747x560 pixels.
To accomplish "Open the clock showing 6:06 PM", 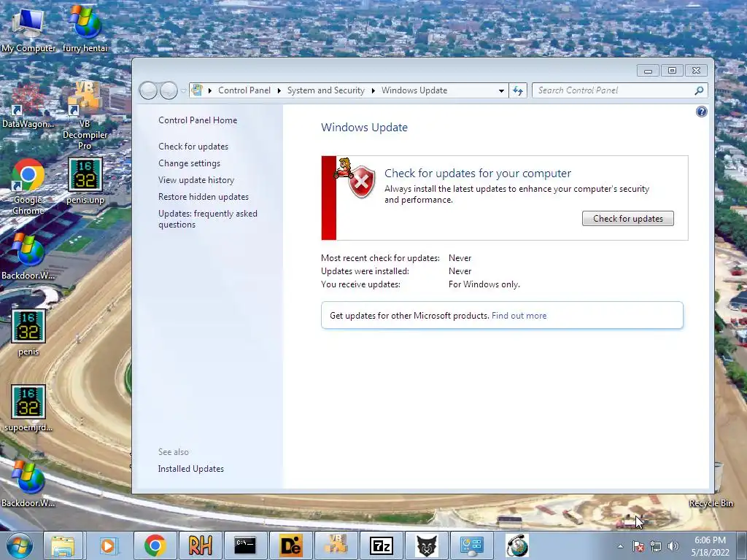I will click(x=710, y=546).
